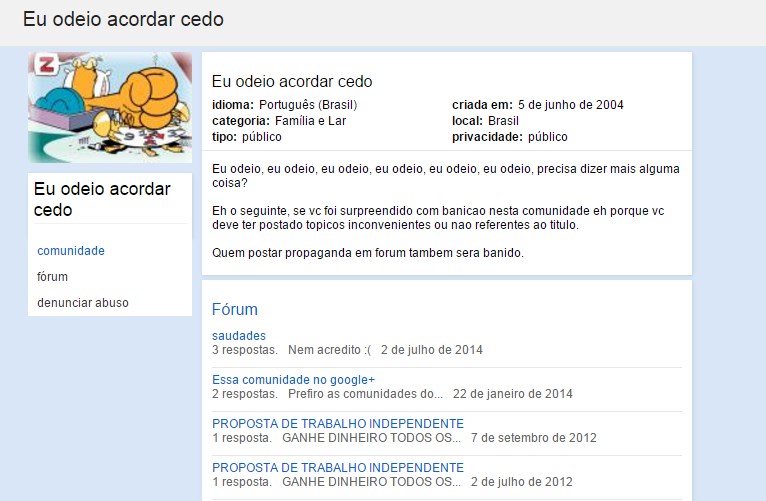Click the community cartoon thumbnail image

[110, 107]
